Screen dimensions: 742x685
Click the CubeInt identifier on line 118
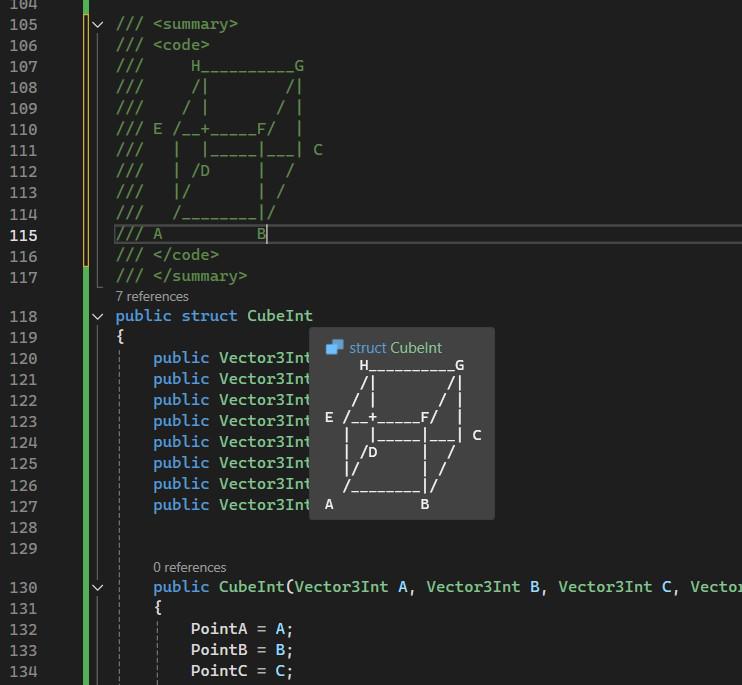(279, 316)
